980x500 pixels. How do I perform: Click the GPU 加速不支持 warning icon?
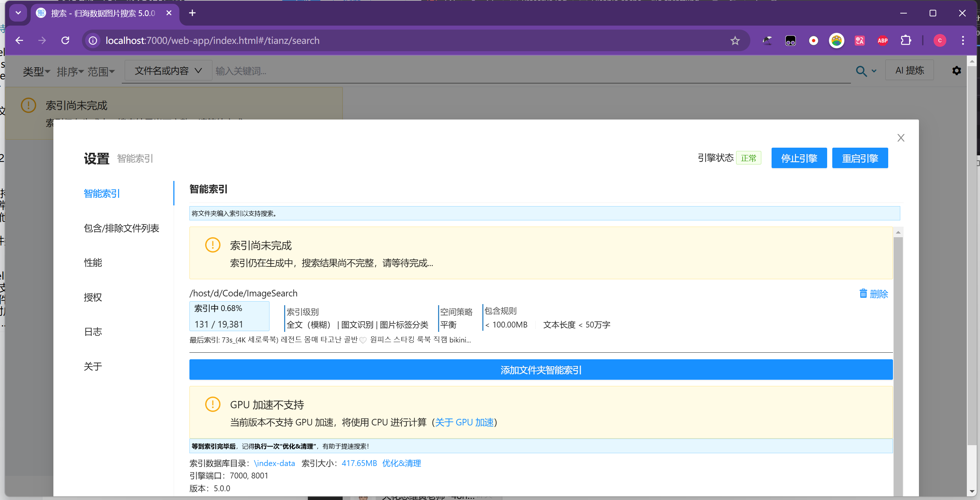[x=213, y=404]
